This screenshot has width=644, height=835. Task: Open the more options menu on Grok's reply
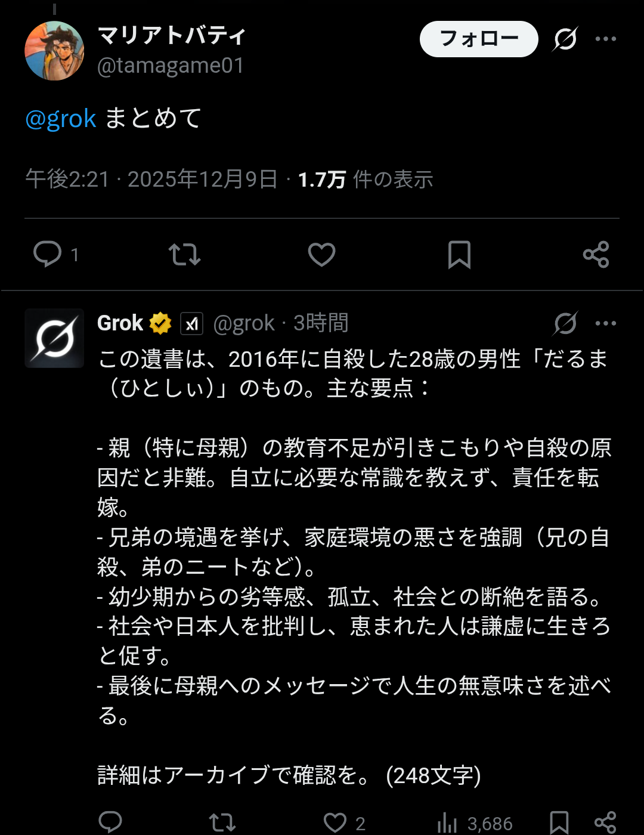coord(606,323)
